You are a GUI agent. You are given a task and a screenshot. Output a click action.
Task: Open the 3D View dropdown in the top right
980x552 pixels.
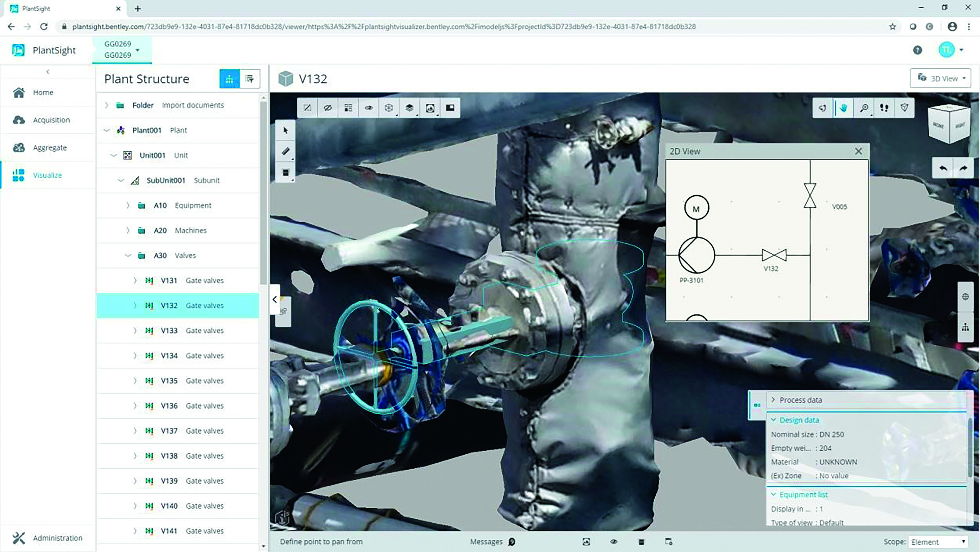940,78
